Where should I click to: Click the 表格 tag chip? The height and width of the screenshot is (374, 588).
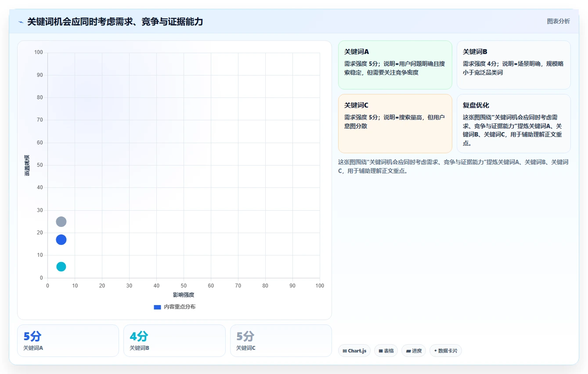(386, 351)
